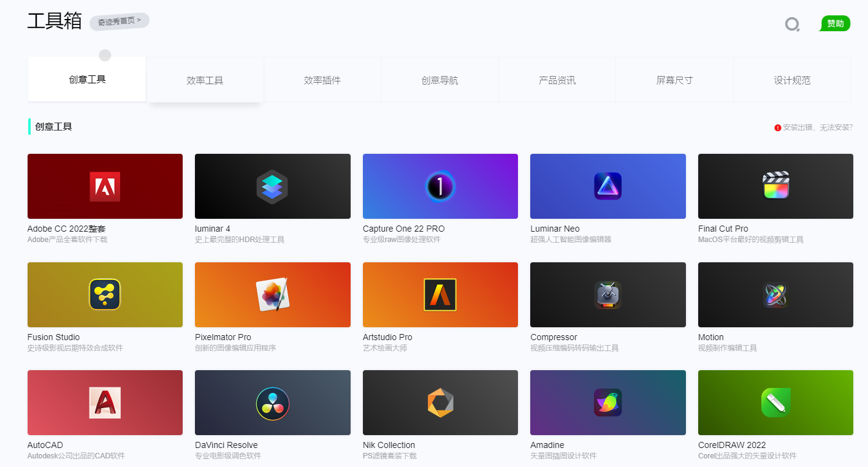Open the Adobe CC 2022 logo icon
This screenshot has height=467, width=868.
pos(105,186)
